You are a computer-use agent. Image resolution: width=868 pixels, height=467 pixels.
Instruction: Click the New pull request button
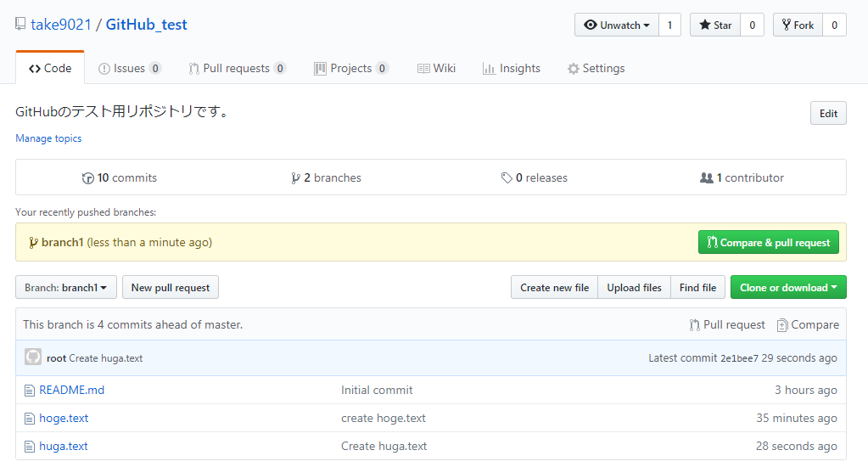click(x=171, y=288)
